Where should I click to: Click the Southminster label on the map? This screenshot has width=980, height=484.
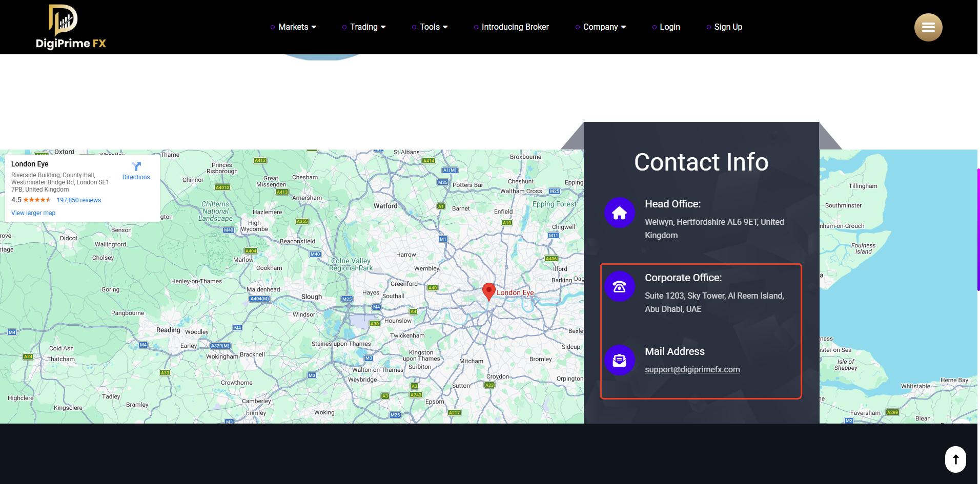pos(843,205)
